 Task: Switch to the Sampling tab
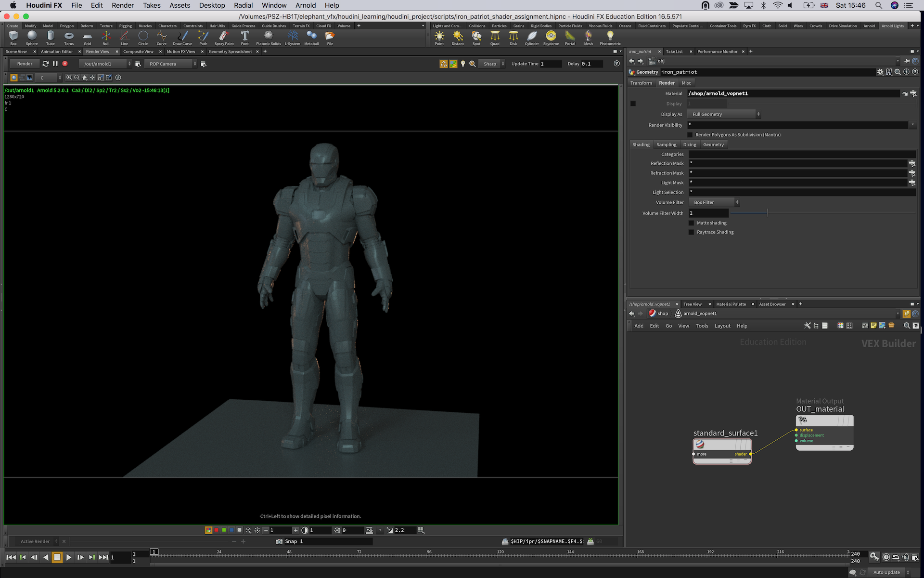click(666, 144)
